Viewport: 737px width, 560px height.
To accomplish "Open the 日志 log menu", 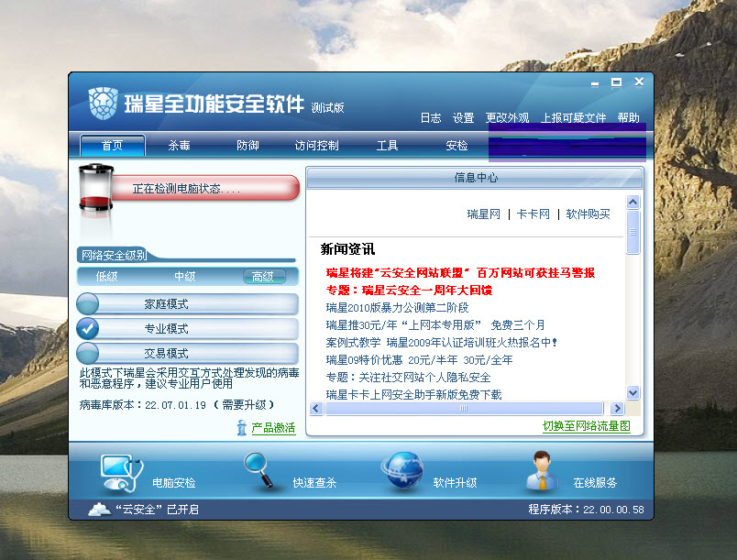I will 431,118.
